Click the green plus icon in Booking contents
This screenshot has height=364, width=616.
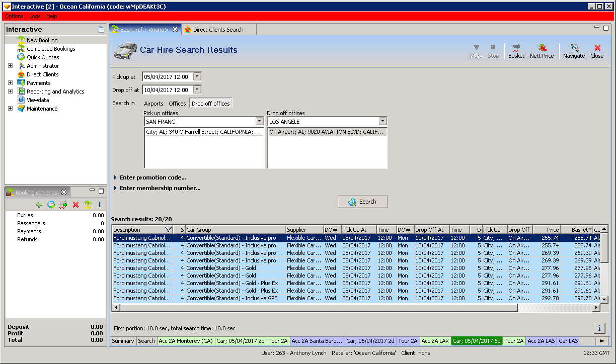pyautogui.click(x=39, y=205)
